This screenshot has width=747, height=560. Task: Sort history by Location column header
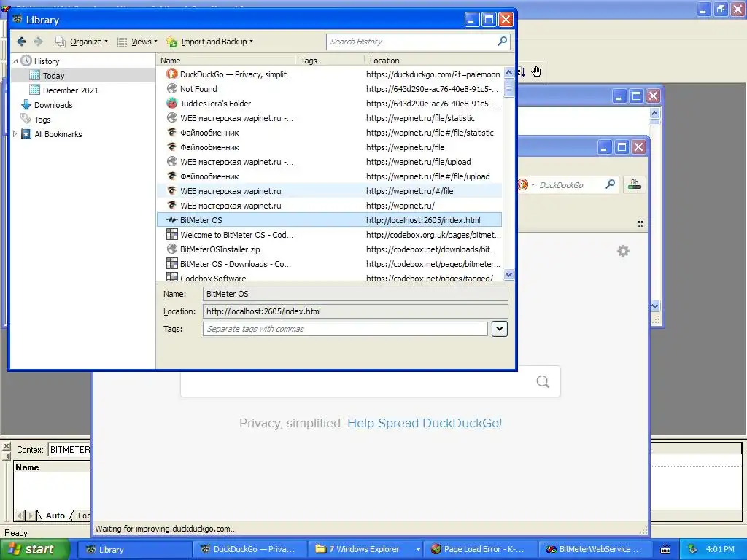(438, 61)
